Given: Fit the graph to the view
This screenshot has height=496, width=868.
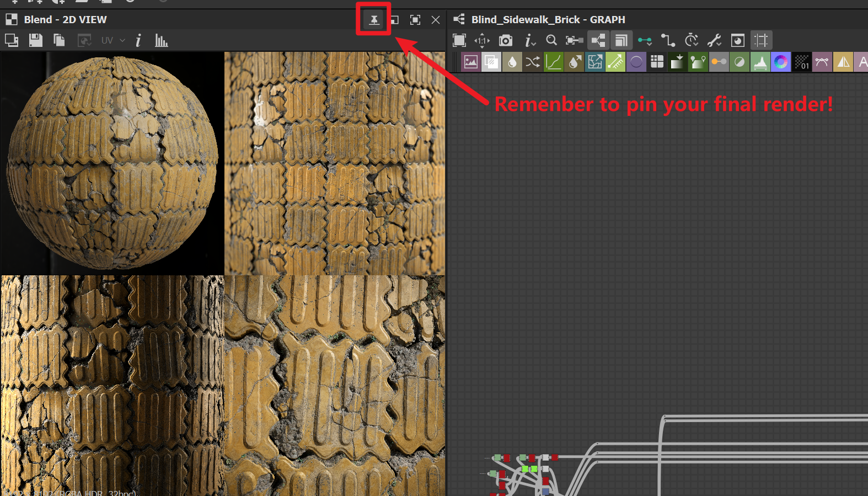Looking at the screenshot, I should click(459, 40).
